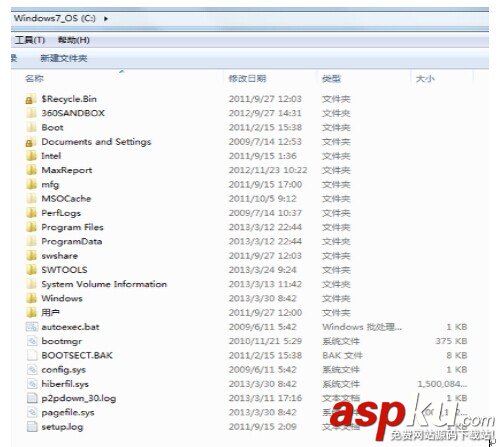
Task: Sort by the 名称 column header
Action: [x=34, y=79]
